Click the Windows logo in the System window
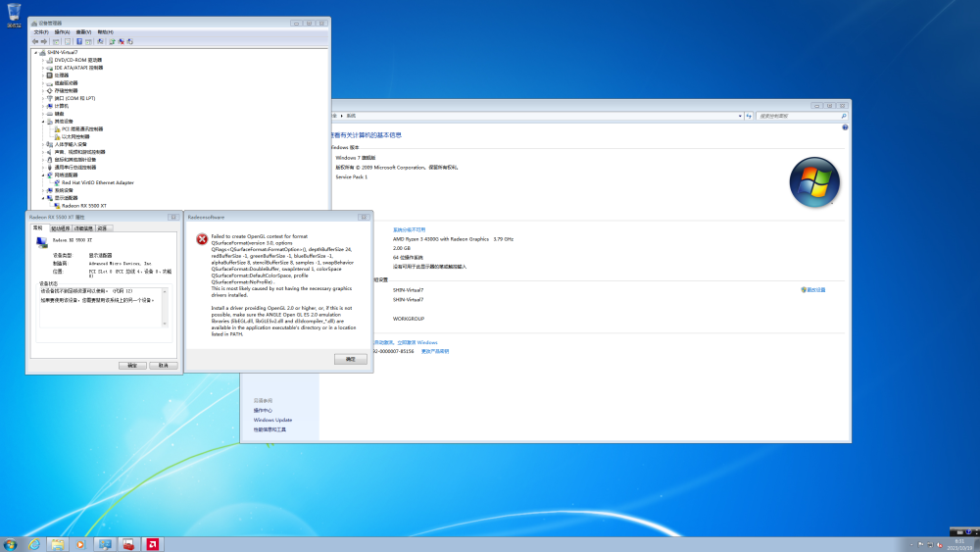This screenshot has width=980, height=552. [814, 182]
